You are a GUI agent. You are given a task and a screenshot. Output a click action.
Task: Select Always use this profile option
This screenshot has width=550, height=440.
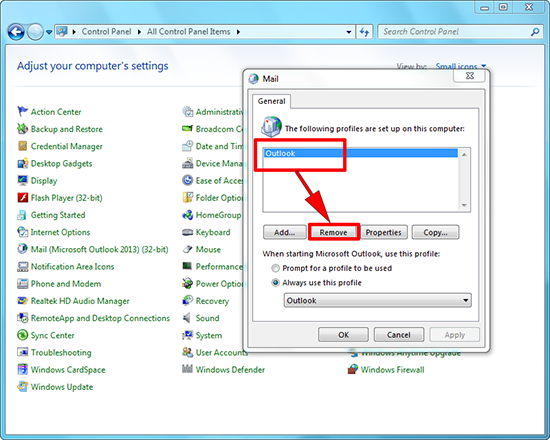[276, 282]
